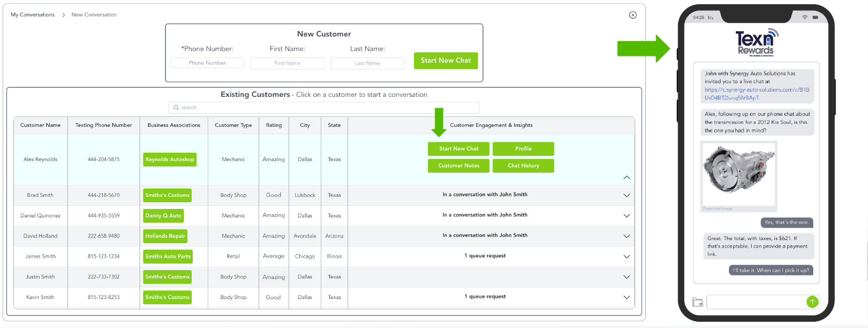This screenshot has width=868, height=328.
Task: Expand the Brad Smith row
Action: pyautogui.click(x=627, y=195)
